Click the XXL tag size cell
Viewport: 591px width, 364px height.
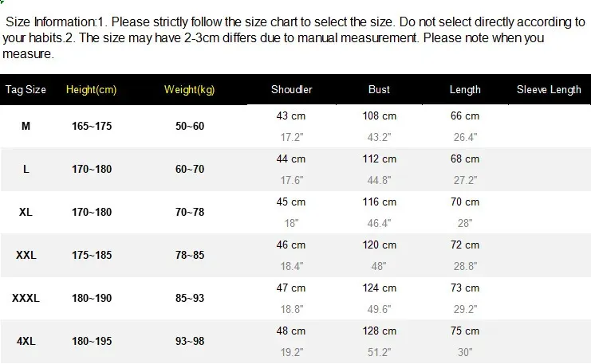click(26, 255)
